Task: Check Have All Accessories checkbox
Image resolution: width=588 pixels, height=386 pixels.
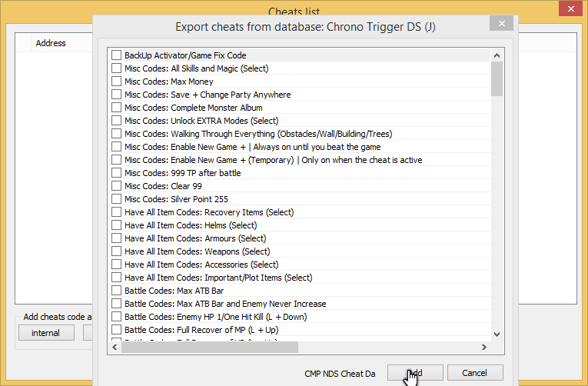Action: point(116,264)
